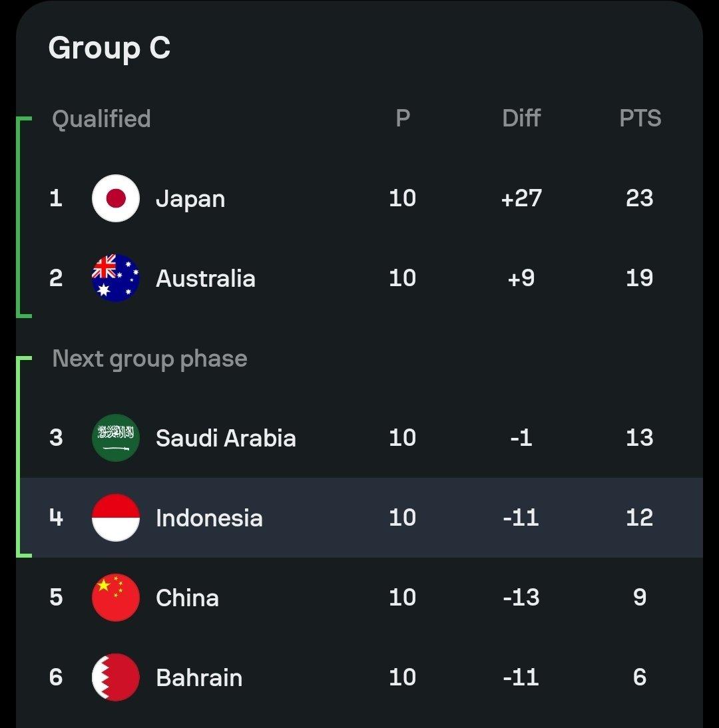Open the Japan team name
Viewport: 719px width, 728px height.
(x=190, y=200)
